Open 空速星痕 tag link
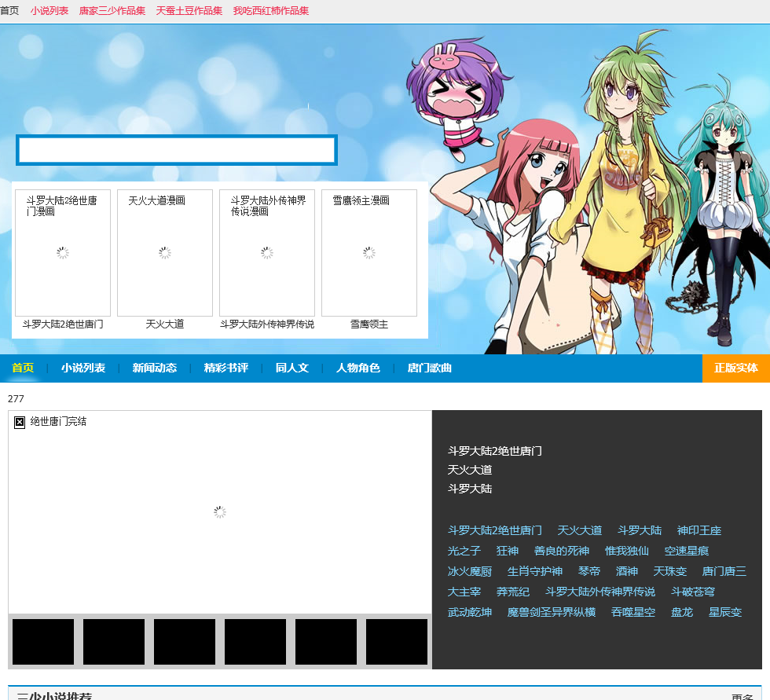Screen dimensions: 770x700 coord(686,551)
